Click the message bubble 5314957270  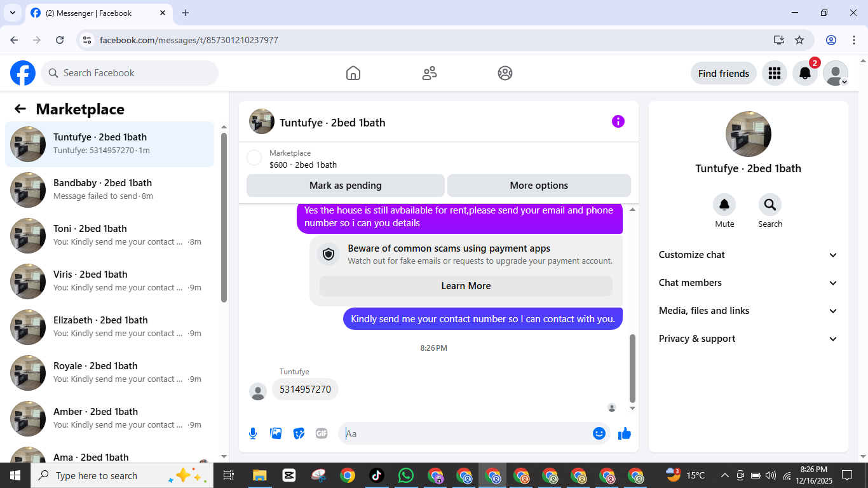(x=305, y=390)
